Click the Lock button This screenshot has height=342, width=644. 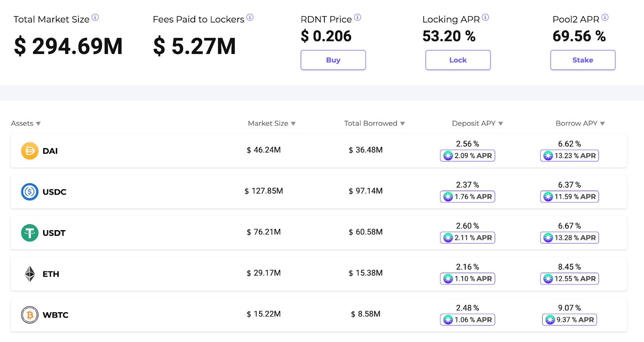click(458, 60)
